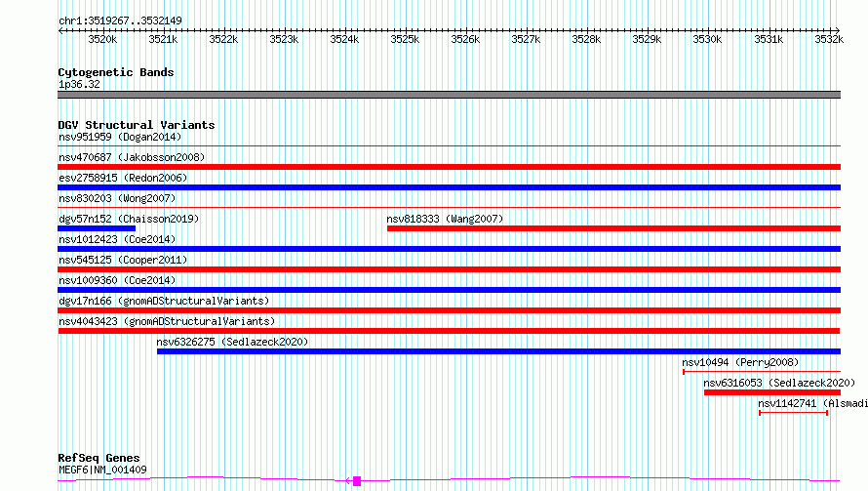This screenshot has height=491, width=868.
Task: Click the esv2758915 blue variant bar
Action: click(x=449, y=187)
